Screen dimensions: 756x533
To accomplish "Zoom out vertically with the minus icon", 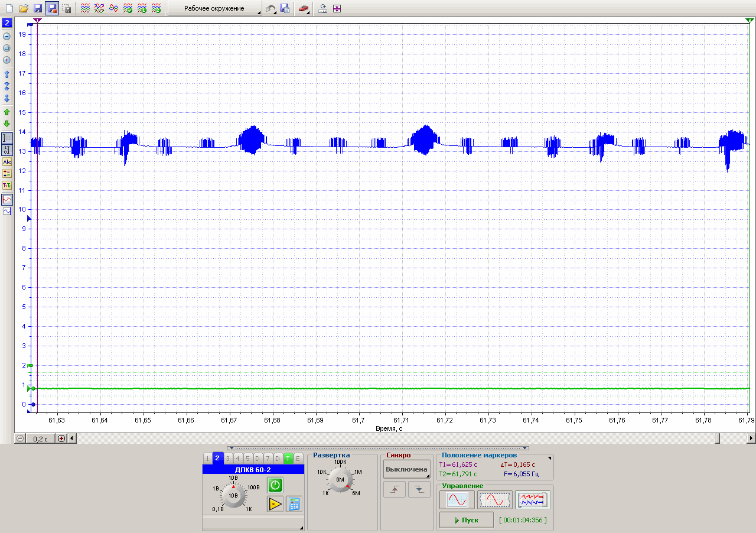I will point(7,36).
